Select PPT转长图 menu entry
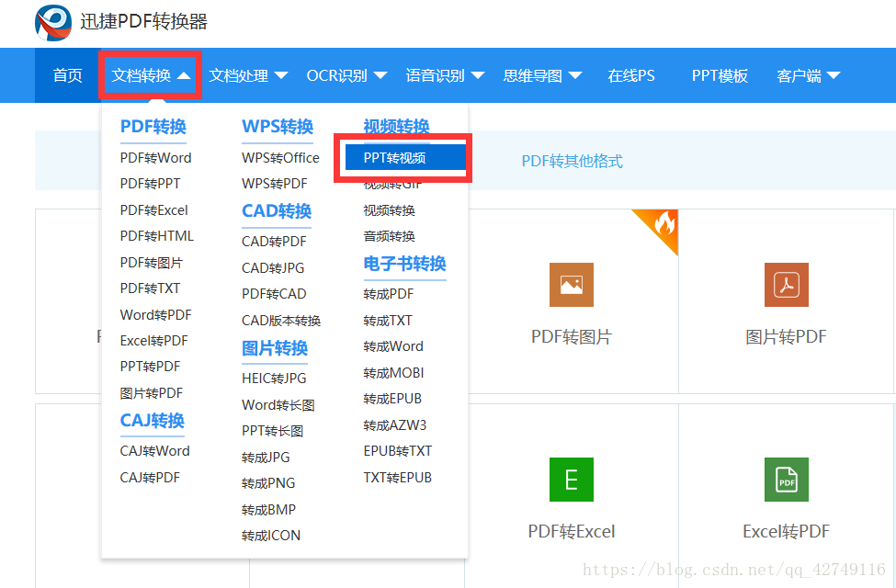This screenshot has width=896, height=588. tap(272, 431)
